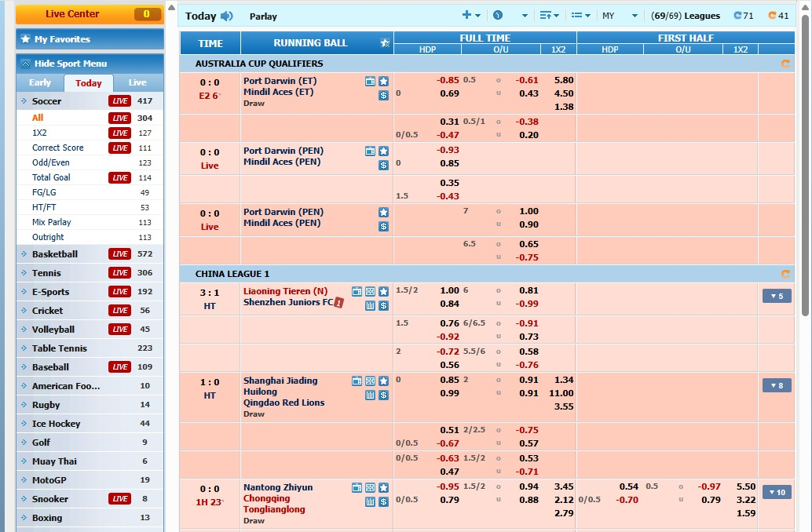Bet Port Darwin (ET) 1X2 odds 5.80
Viewport: 812px width, 532px height.
click(x=563, y=80)
